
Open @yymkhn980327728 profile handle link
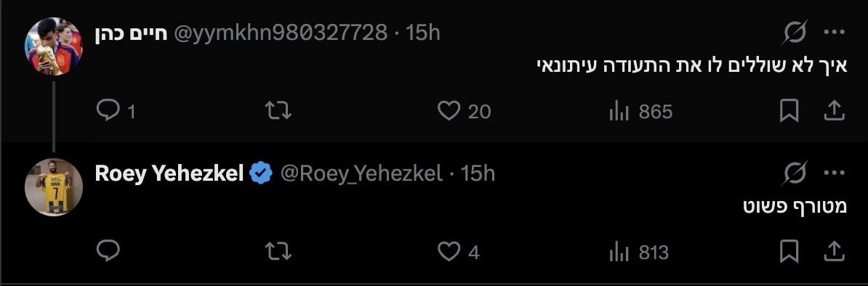coord(281,33)
